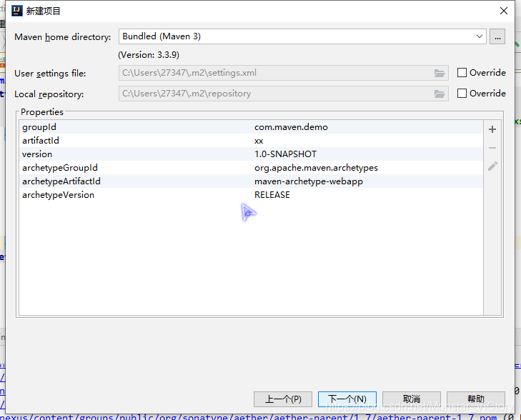521x420 pixels.
Task: Select the archetypeVersion property row
Action: pos(251,195)
